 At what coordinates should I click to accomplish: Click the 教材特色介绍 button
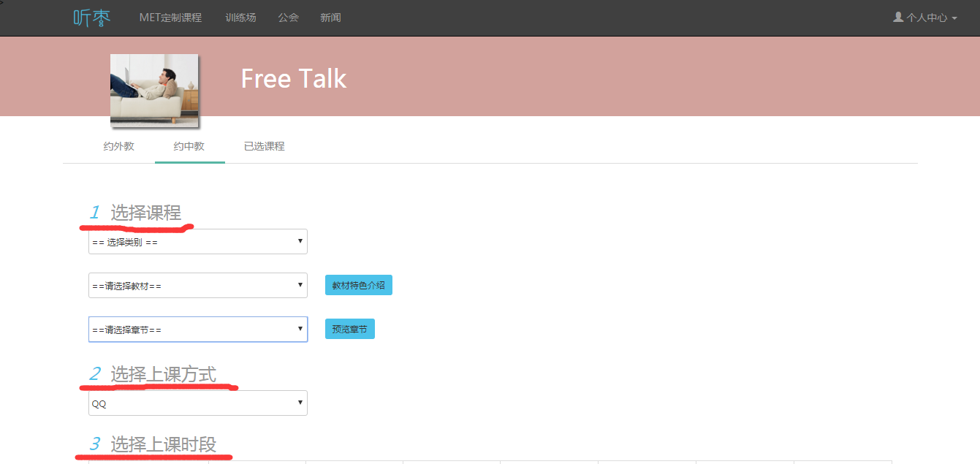click(x=358, y=286)
